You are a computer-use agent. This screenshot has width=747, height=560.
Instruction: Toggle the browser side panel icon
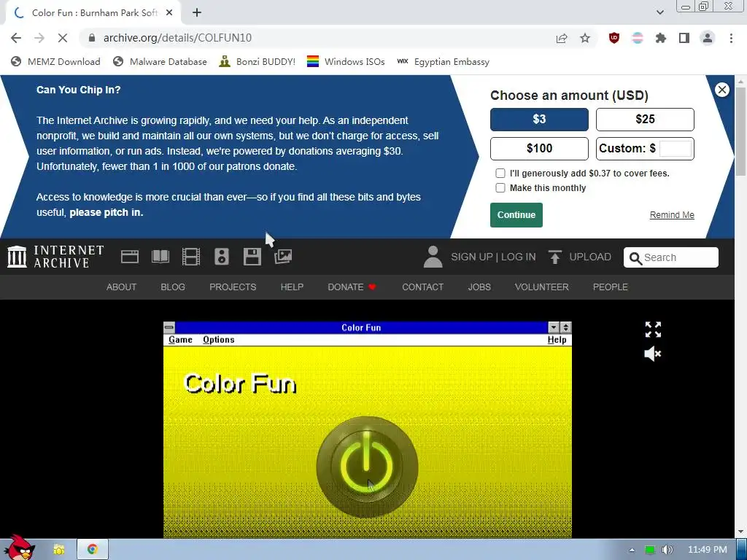684,38
